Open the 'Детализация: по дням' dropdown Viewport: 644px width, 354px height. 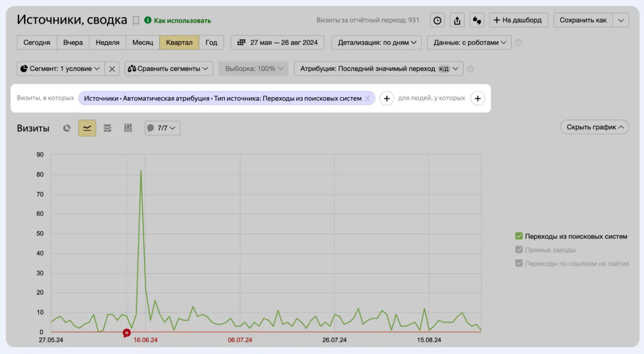click(x=377, y=42)
